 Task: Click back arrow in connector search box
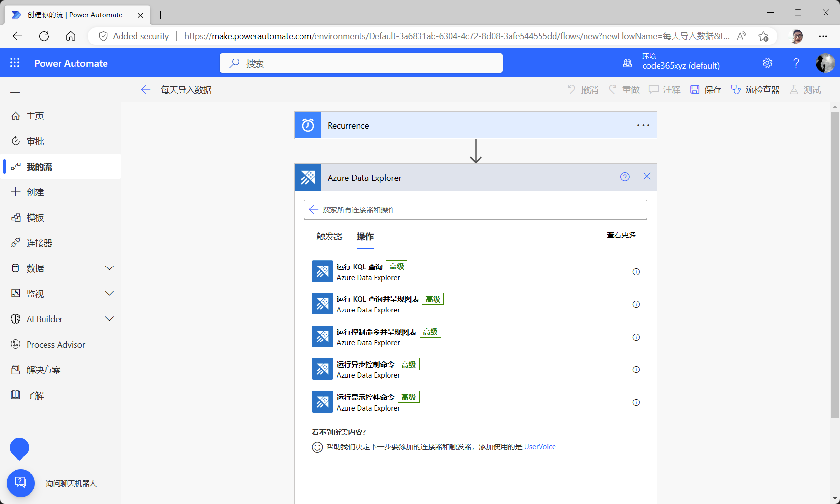[314, 209]
